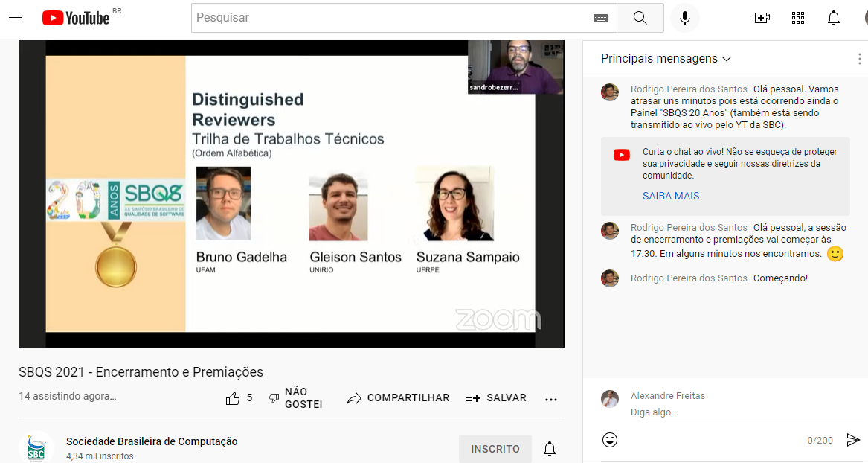868x463 pixels.
Task: Open live chat three-dot options menu
Action: [x=859, y=59]
